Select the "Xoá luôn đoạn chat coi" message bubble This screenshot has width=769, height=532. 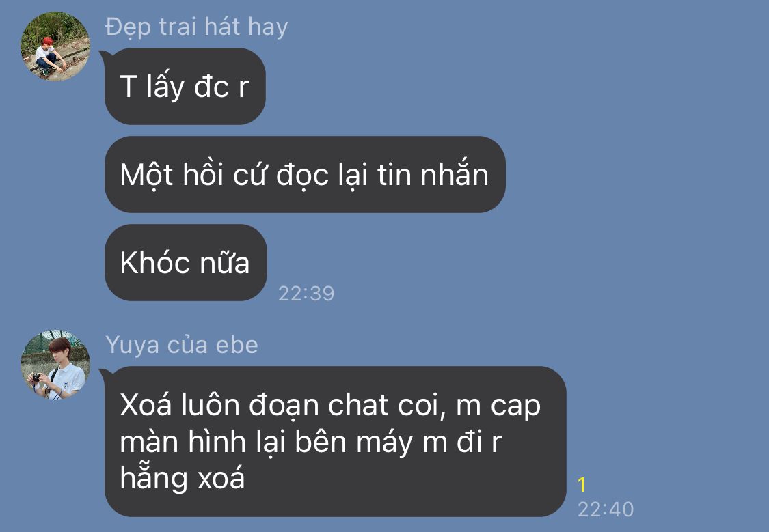click(336, 441)
